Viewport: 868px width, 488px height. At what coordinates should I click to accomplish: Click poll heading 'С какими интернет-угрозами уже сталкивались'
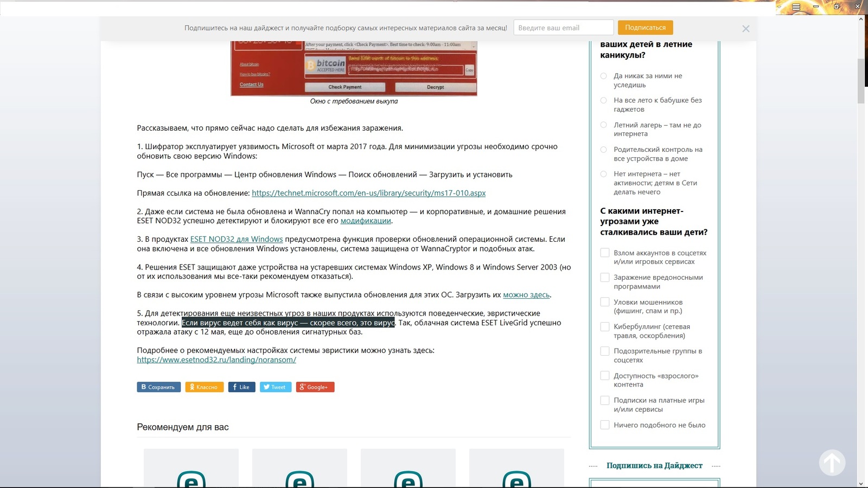tap(654, 221)
